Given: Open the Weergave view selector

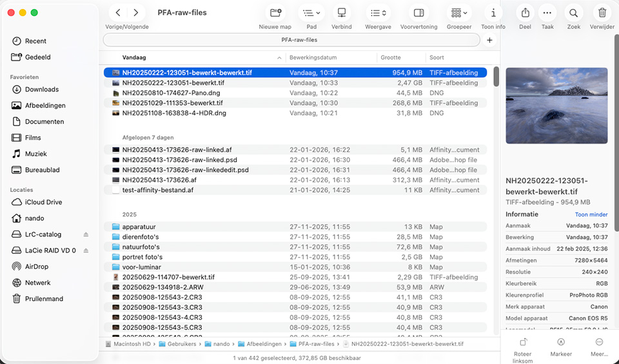Looking at the screenshot, I should click(377, 13).
